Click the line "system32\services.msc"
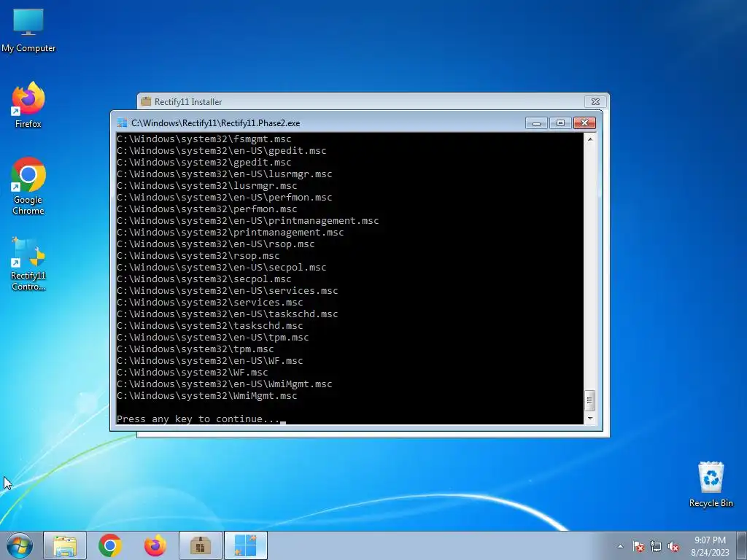This screenshot has height=560, width=747. pyautogui.click(x=209, y=303)
